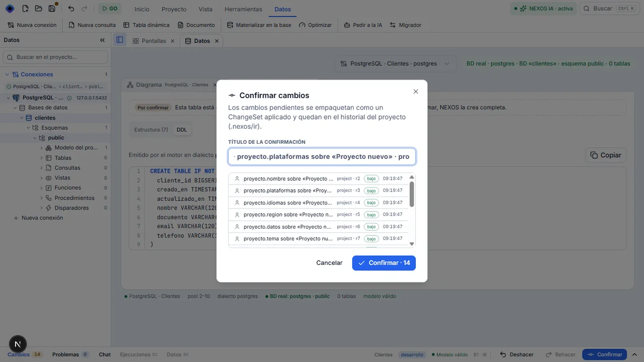
Task: Click the NEXOS logo icon at top-left
Action: (10, 9)
